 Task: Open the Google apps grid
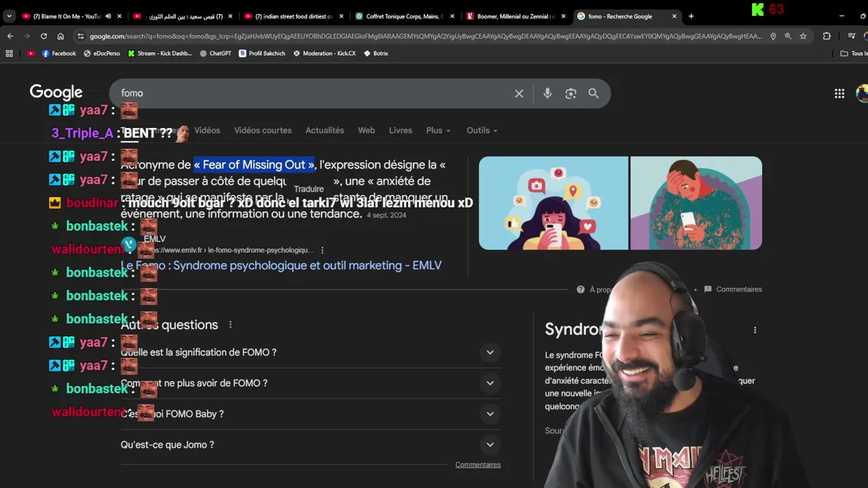[x=840, y=94]
